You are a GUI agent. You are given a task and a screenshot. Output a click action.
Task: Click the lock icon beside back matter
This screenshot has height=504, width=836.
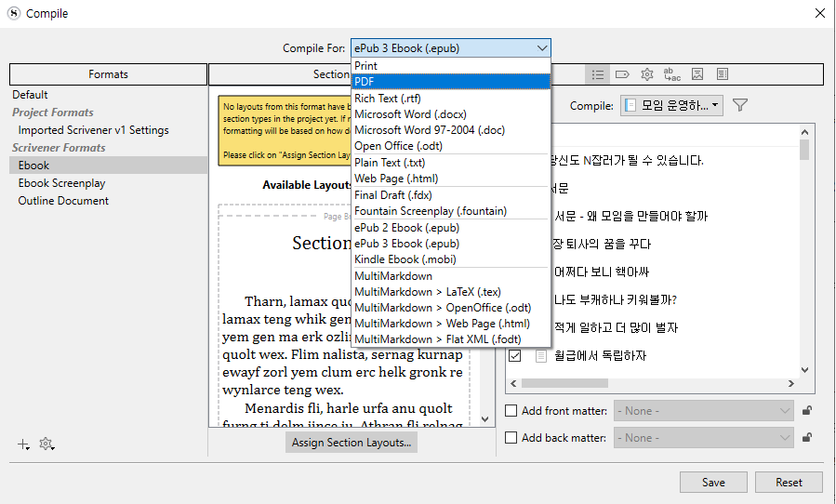(807, 438)
